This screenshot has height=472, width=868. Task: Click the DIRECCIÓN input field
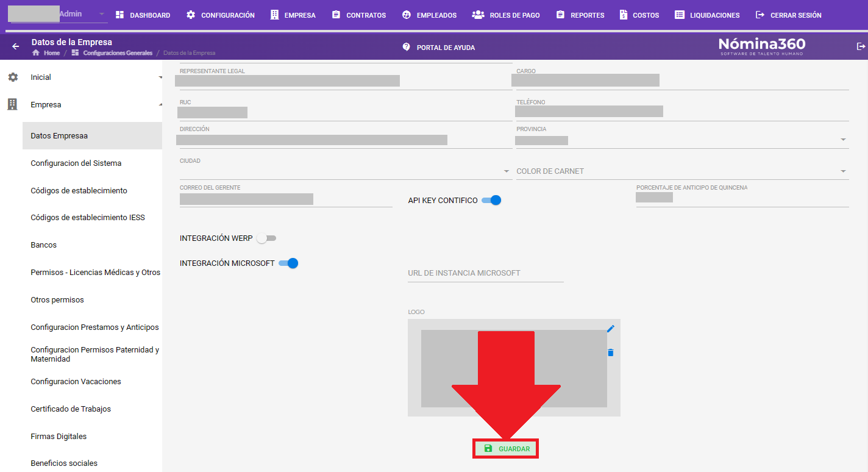pyautogui.click(x=346, y=138)
